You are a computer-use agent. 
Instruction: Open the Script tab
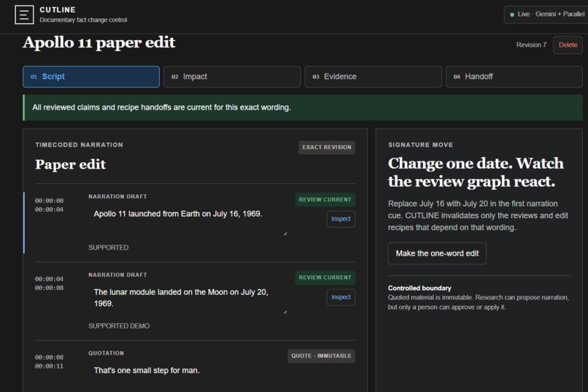point(91,77)
